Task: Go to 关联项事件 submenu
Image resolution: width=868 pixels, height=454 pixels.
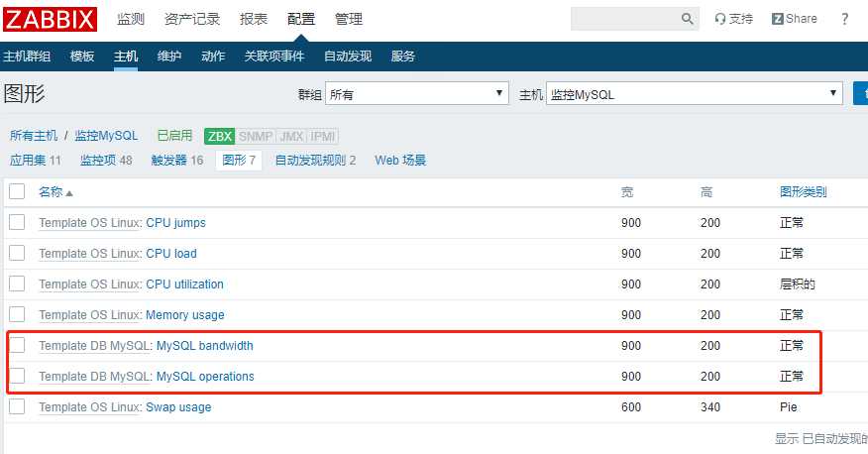Action: tap(274, 57)
